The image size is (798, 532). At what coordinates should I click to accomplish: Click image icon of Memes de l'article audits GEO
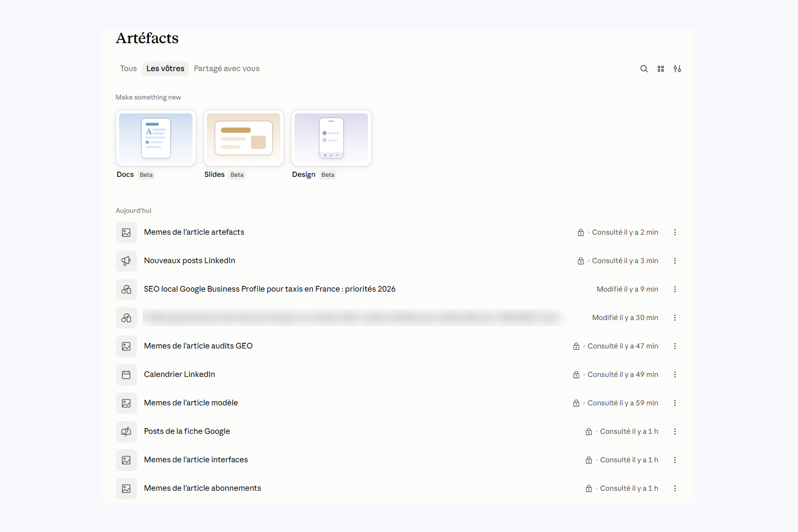point(126,346)
